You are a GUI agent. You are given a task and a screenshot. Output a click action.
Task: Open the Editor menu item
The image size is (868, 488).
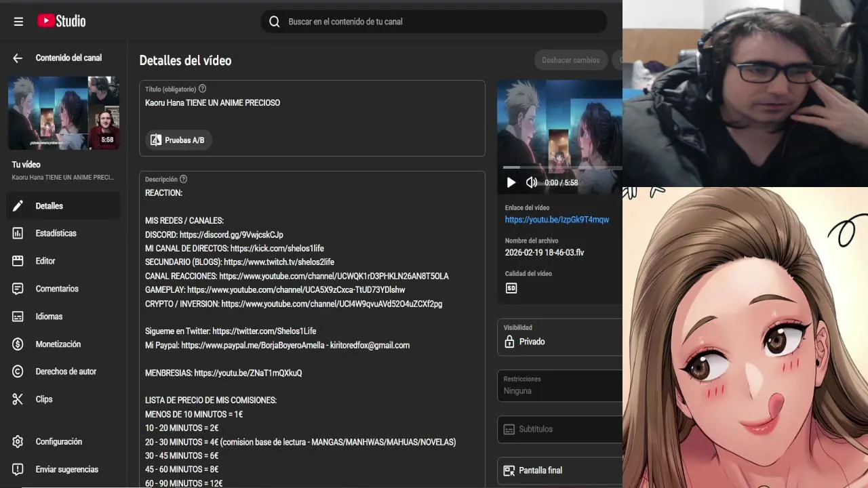tap(64, 261)
